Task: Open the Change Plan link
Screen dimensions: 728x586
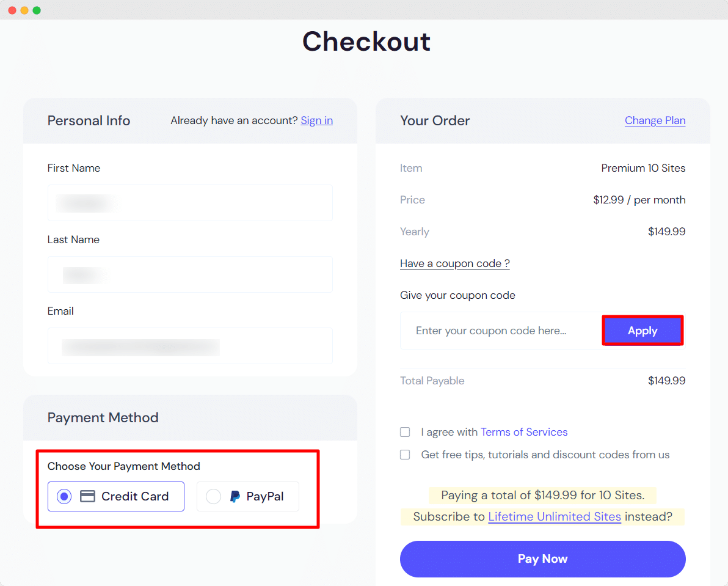Action: (x=655, y=121)
